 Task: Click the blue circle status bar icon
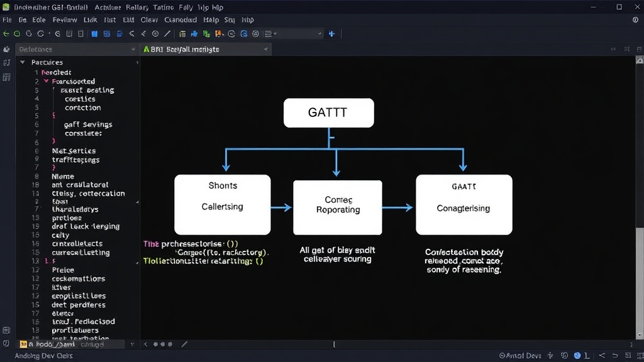(x=577, y=356)
